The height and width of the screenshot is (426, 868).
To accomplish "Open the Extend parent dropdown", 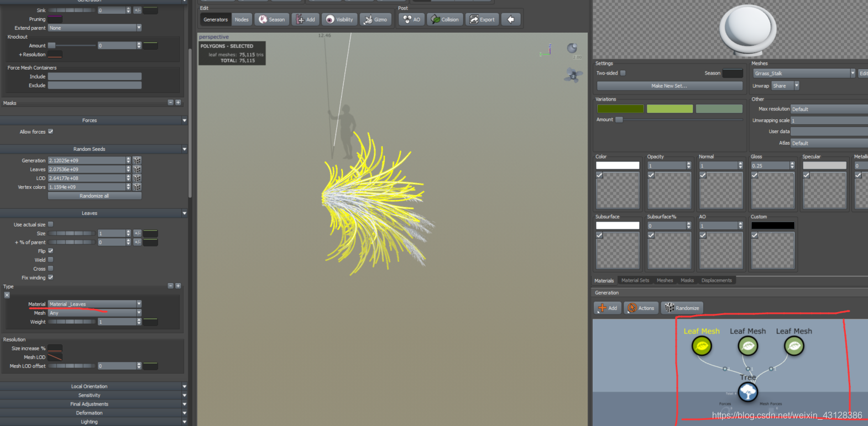I will 95,28.
